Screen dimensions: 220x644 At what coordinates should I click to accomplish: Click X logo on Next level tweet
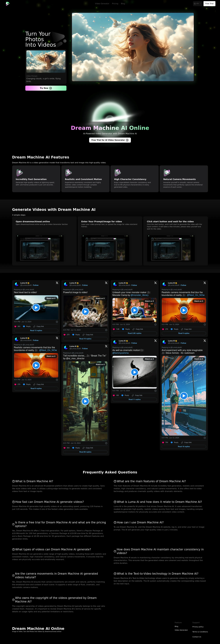pyautogui.click(x=57, y=283)
